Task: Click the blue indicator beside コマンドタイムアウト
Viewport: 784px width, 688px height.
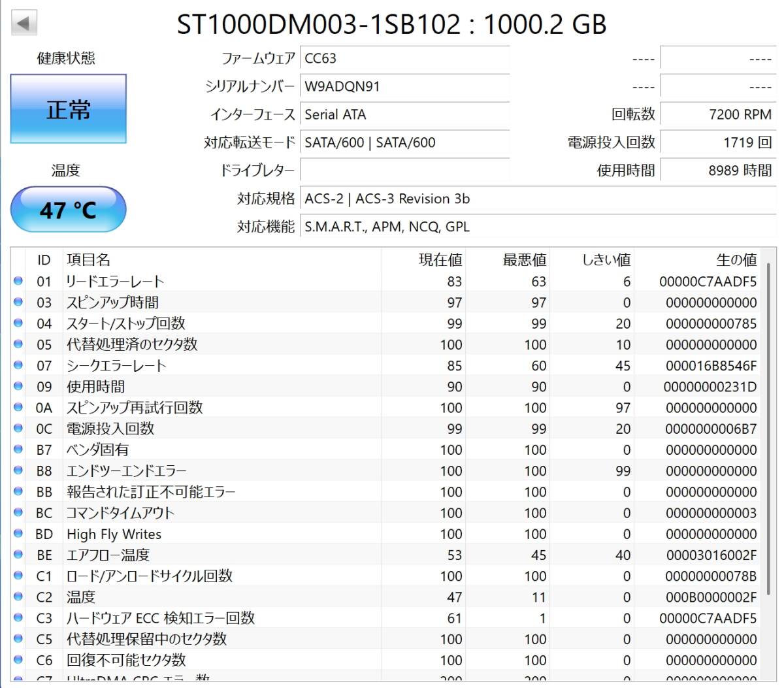Action: (x=19, y=513)
